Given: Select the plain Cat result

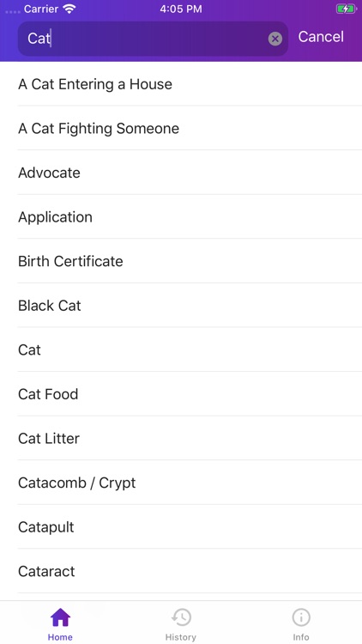Looking at the screenshot, I should tap(190, 350).
